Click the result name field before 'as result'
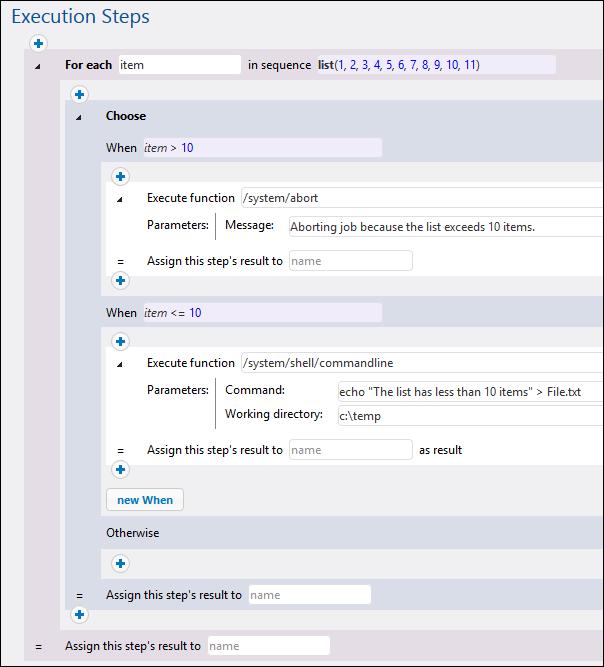 pyautogui.click(x=350, y=450)
